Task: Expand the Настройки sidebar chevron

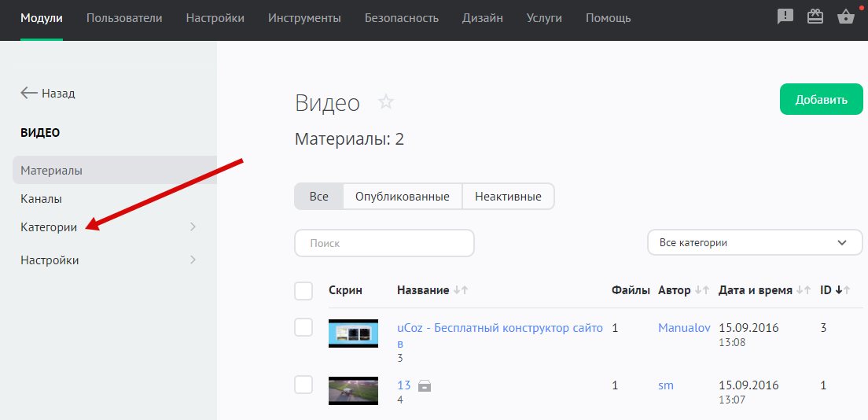Action: pos(193,260)
